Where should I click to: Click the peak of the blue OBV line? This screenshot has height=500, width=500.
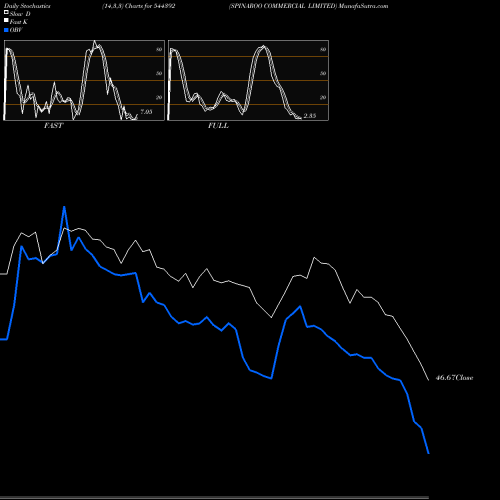pyautogui.click(x=64, y=207)
